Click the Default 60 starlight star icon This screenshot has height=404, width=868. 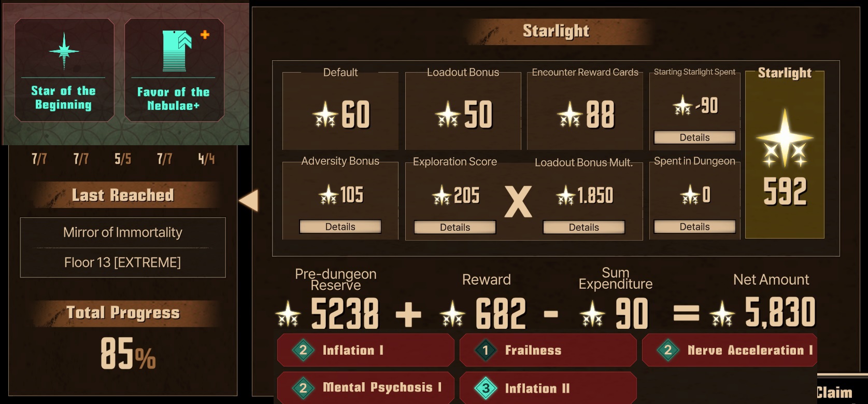pyautogui.click(x=325, y=115)
